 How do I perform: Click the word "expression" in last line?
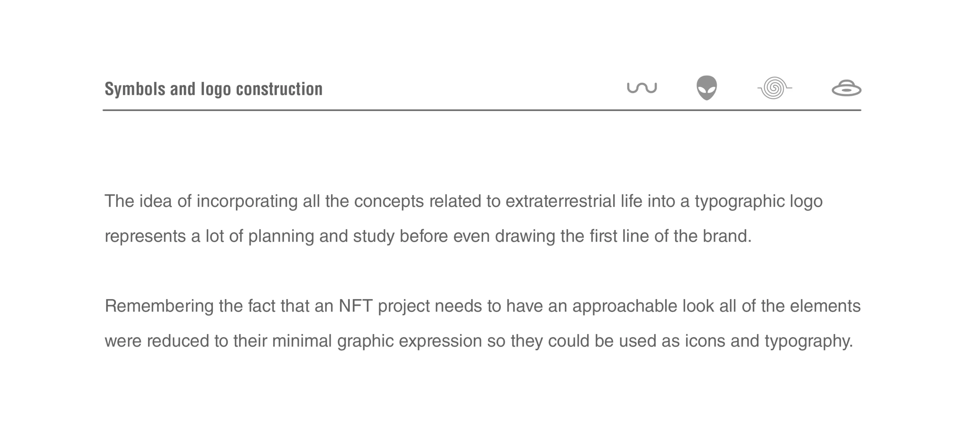tap(440, 342)
